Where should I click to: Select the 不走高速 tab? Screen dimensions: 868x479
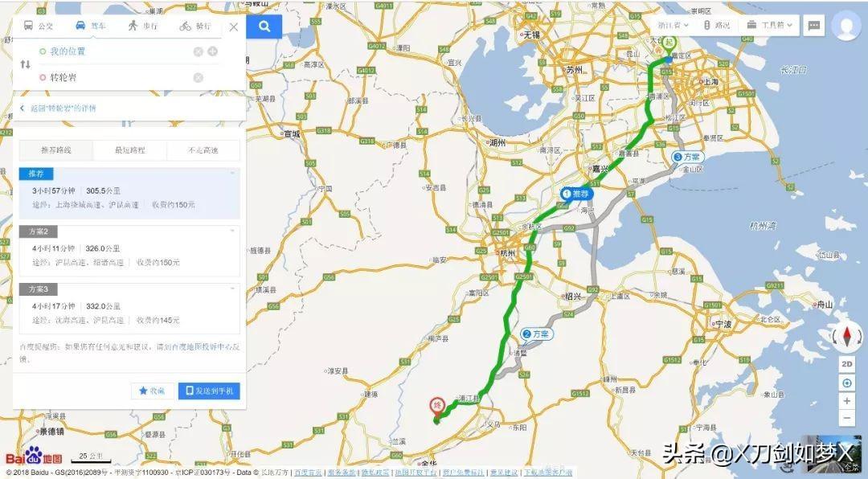[x=203, y=150]
